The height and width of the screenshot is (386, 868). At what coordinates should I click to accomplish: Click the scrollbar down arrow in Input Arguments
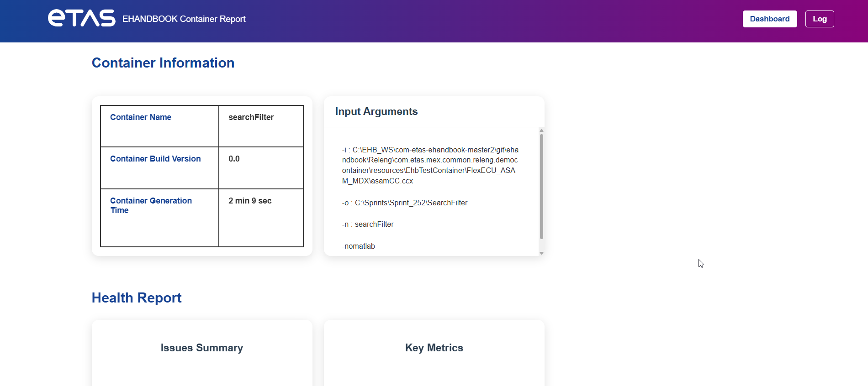[541, 253]
